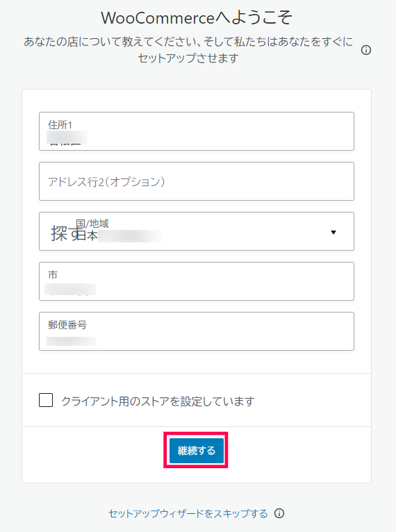Click the クライアント用のストアを設定しています label text
396x532 pixels.
point(158,401)
